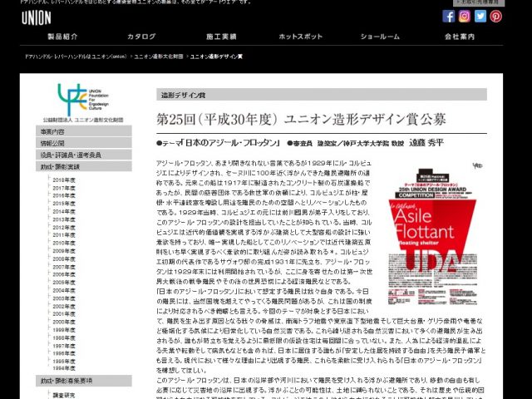Select 2000年度 in the sidebar
Screen dimensions: 532x399
(64, 322)
